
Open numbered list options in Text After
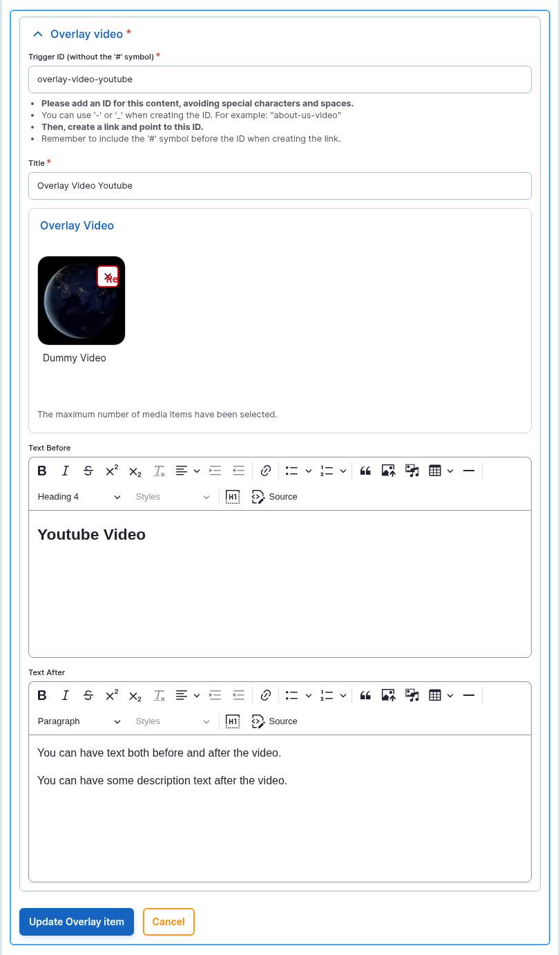coord(343,695)
